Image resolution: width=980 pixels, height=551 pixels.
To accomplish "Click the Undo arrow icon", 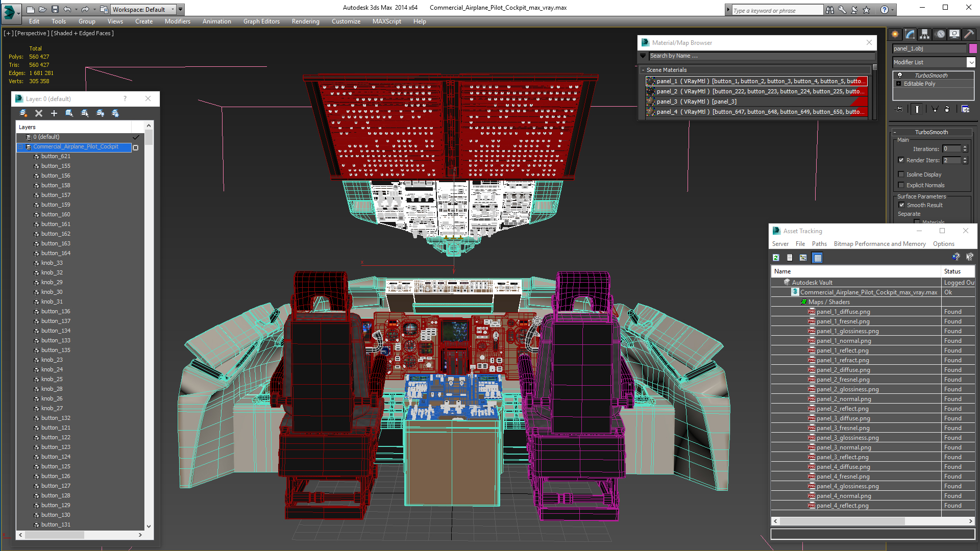I will coord(67,9).
